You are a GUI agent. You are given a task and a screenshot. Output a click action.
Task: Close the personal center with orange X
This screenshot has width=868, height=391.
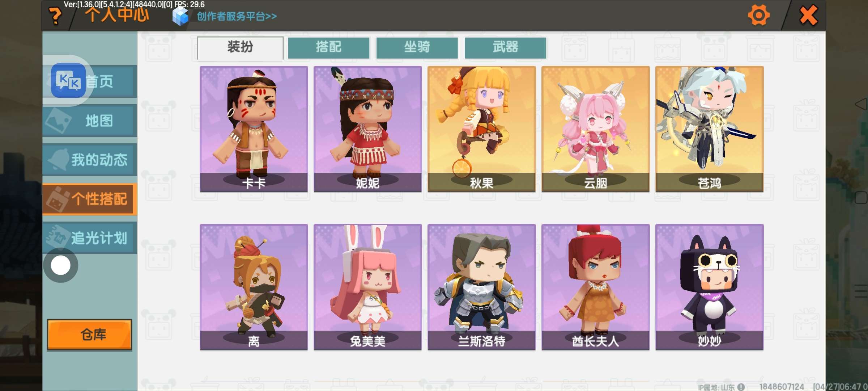(x=808, y=15)
